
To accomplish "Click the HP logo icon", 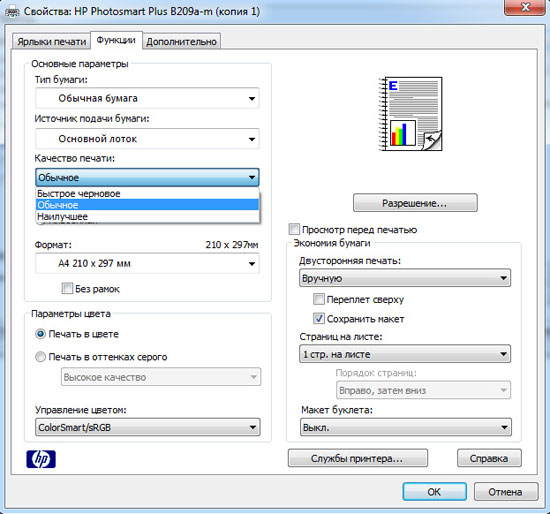I will (x=41, y=459).
